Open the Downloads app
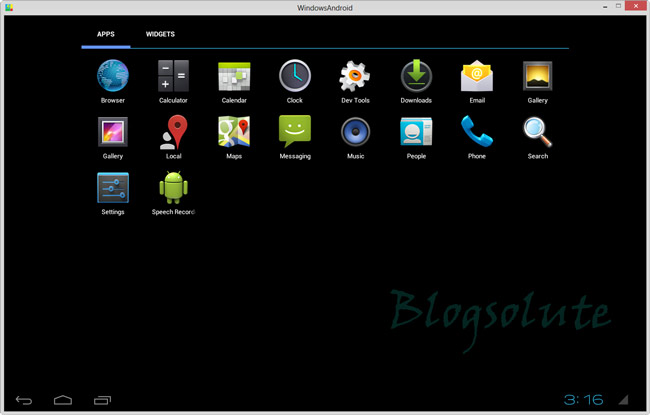 (416, 81)
